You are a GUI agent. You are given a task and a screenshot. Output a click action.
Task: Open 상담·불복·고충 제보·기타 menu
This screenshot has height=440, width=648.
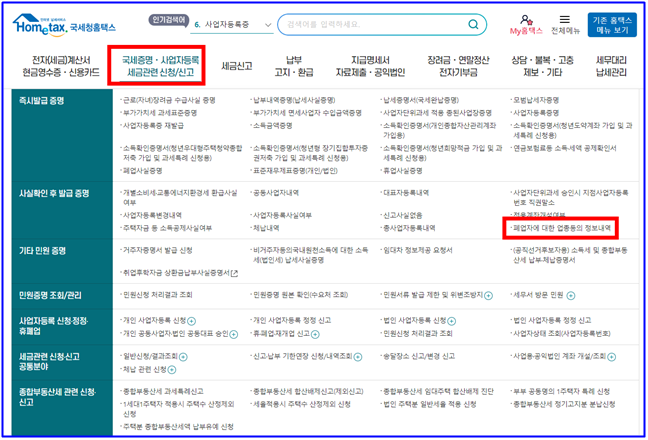pos(542,66)
